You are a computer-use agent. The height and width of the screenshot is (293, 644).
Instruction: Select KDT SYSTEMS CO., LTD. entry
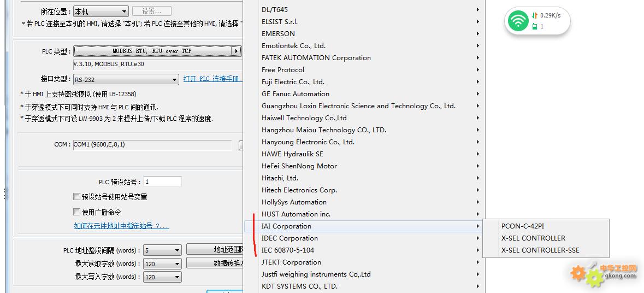364,286
